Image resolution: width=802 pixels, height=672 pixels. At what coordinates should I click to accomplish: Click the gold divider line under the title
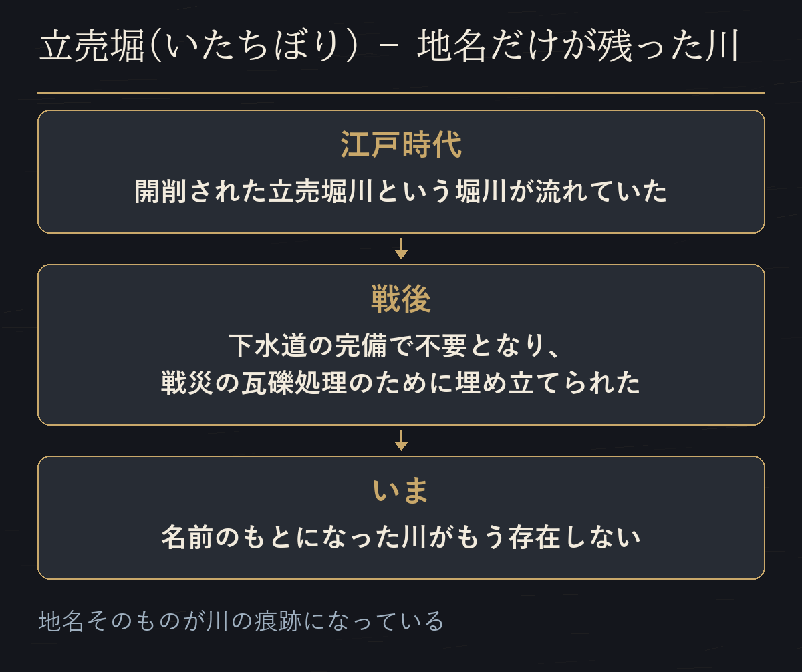(401, 93)
